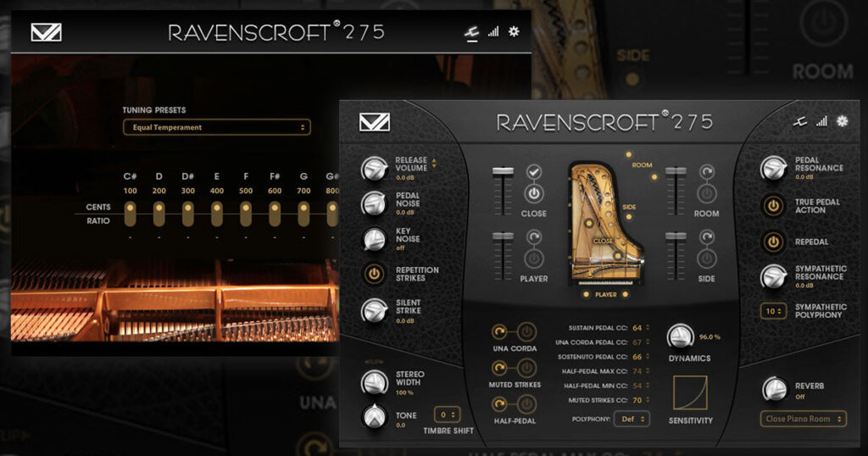
Task: Click the load arrow icon for Side mic
Action: coord(706,238)
